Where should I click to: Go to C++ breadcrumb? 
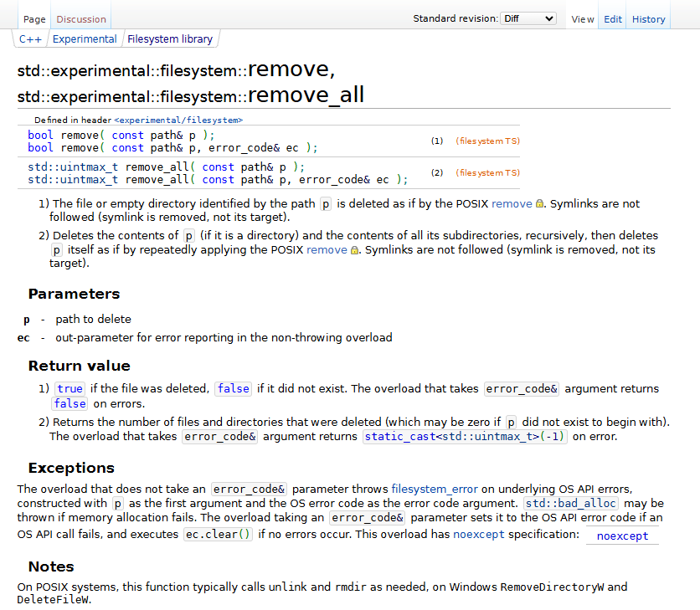tap(30, 39)
